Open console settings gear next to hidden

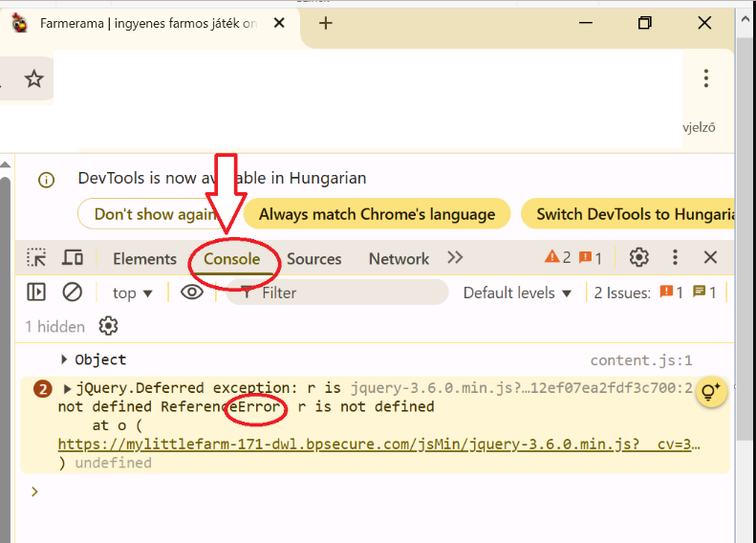(109, 327)
